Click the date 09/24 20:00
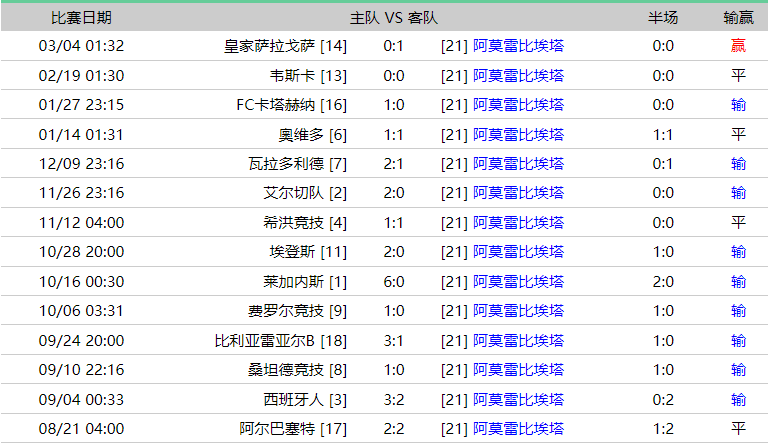 [81, 341]
